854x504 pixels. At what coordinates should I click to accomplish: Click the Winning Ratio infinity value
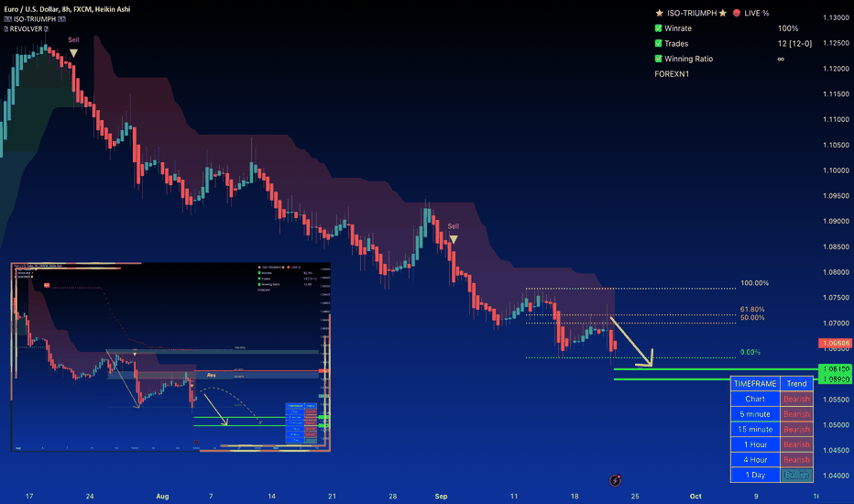tap(781, 59)
